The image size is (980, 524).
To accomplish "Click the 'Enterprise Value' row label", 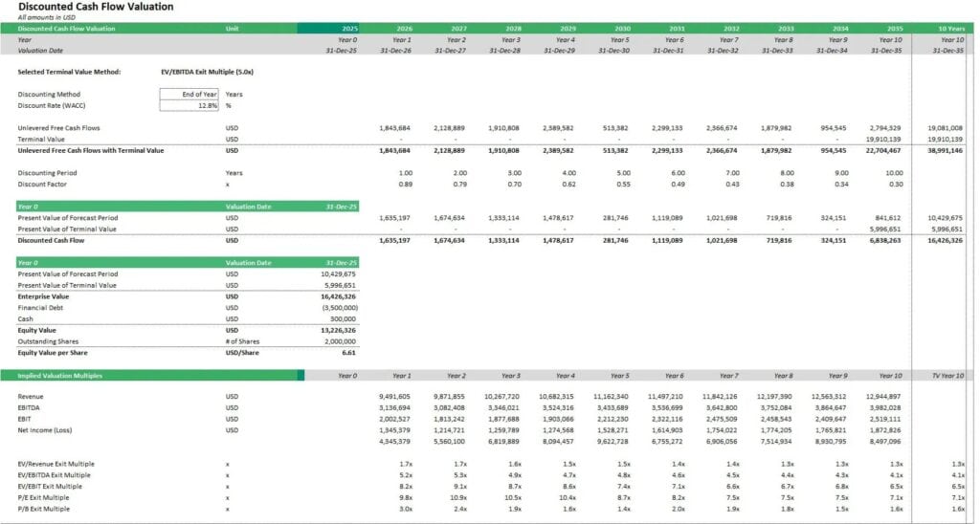I will pyautogui.click(x=43, y=296).
